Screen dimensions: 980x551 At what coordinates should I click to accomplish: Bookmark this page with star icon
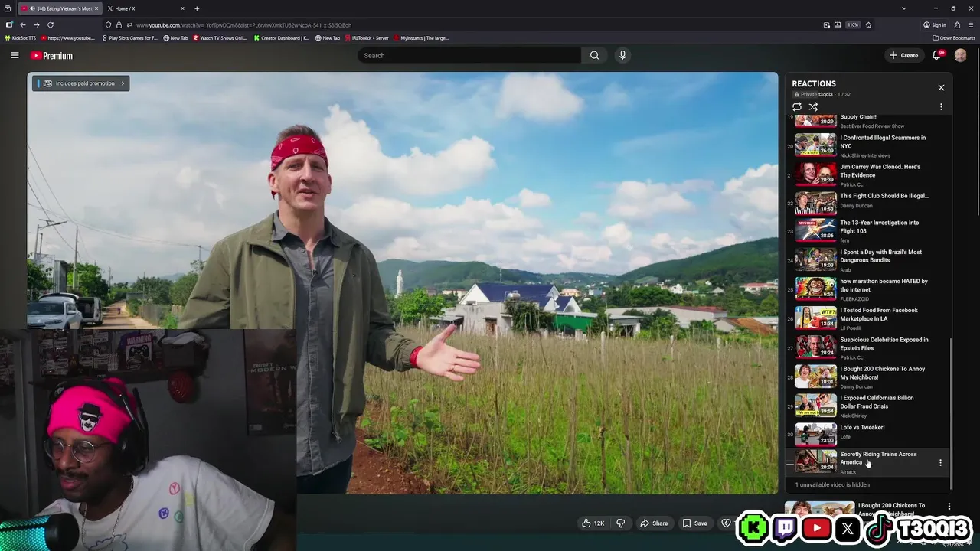[x=868, y=24]
